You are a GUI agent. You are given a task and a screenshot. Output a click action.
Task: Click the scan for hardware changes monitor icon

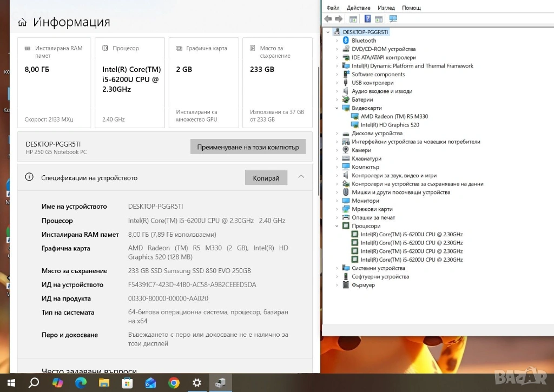[393, 19]
